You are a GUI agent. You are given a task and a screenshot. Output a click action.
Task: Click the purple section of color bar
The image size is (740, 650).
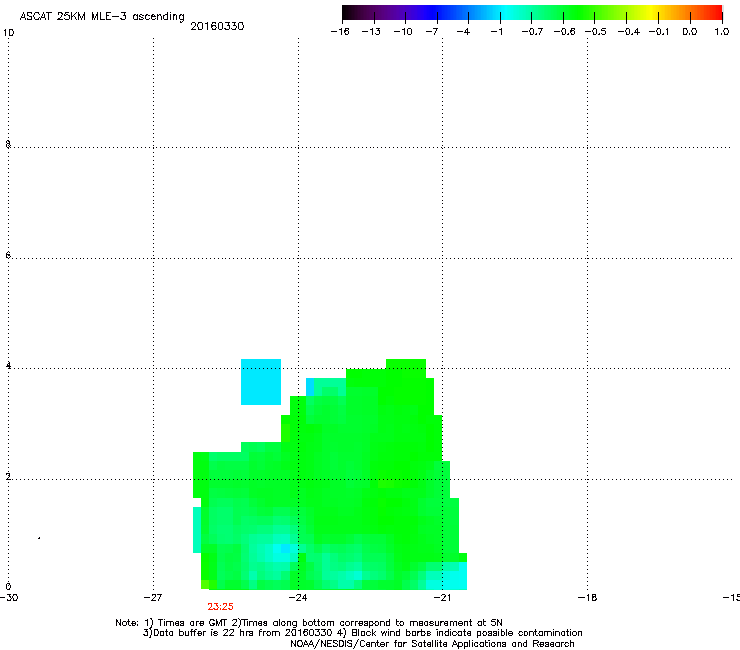[392, 13]
